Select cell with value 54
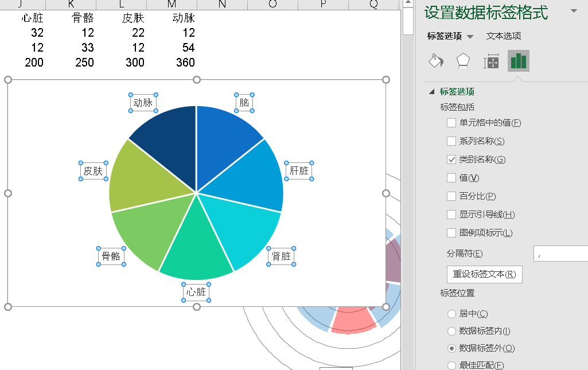The width and height of the screenshot is (588, 370). point(188,48)
